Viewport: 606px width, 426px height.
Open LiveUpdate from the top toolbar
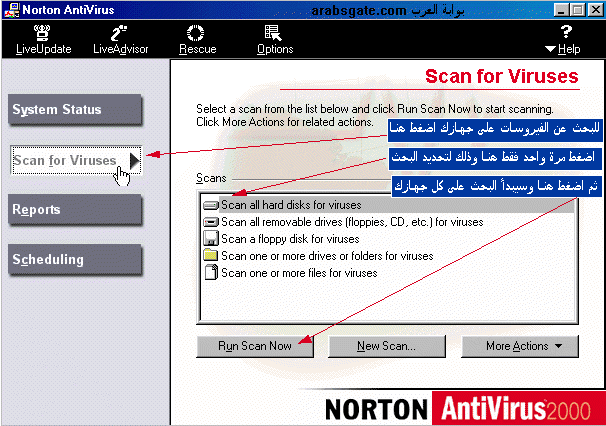43,40
